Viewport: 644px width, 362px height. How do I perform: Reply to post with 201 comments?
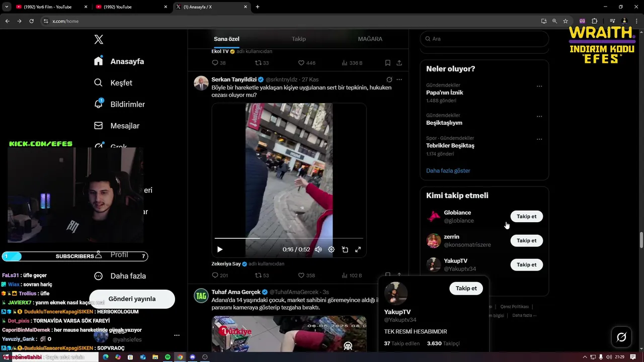[220, 276]
